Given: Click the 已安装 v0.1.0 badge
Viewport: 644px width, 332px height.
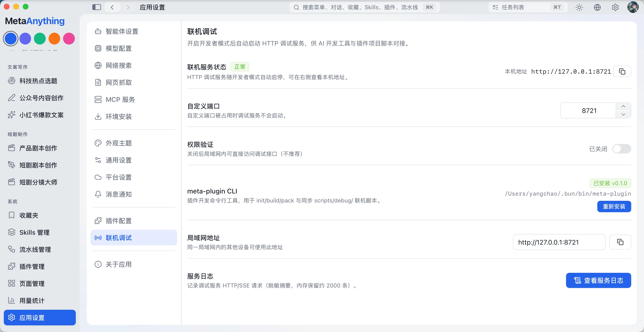Looking at the screenshot, I should (x=610, y=183).
